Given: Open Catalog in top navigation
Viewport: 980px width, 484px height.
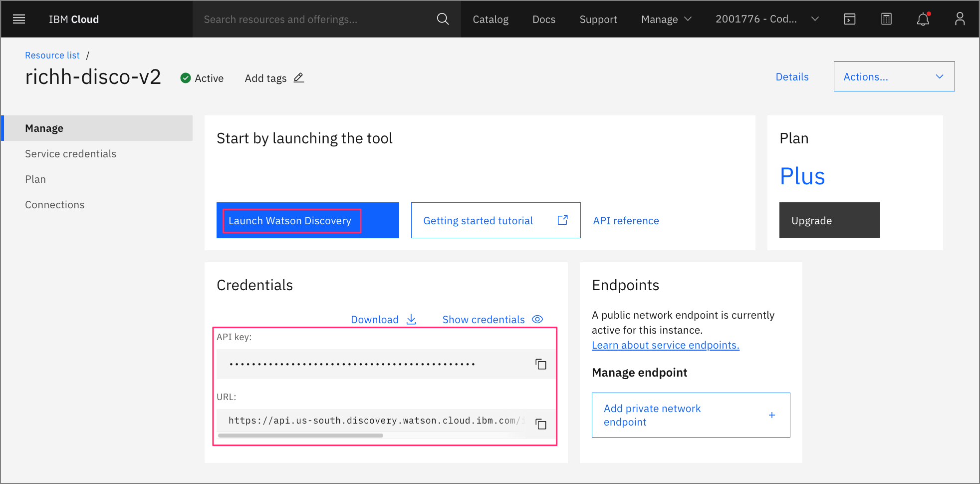Looking at the screenshot, I should 490,19.
